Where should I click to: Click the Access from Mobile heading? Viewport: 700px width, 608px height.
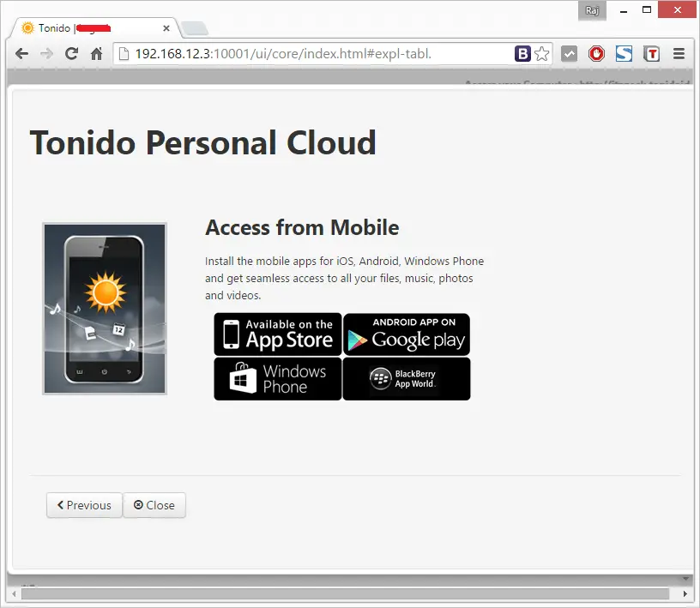tap(302, 227)
